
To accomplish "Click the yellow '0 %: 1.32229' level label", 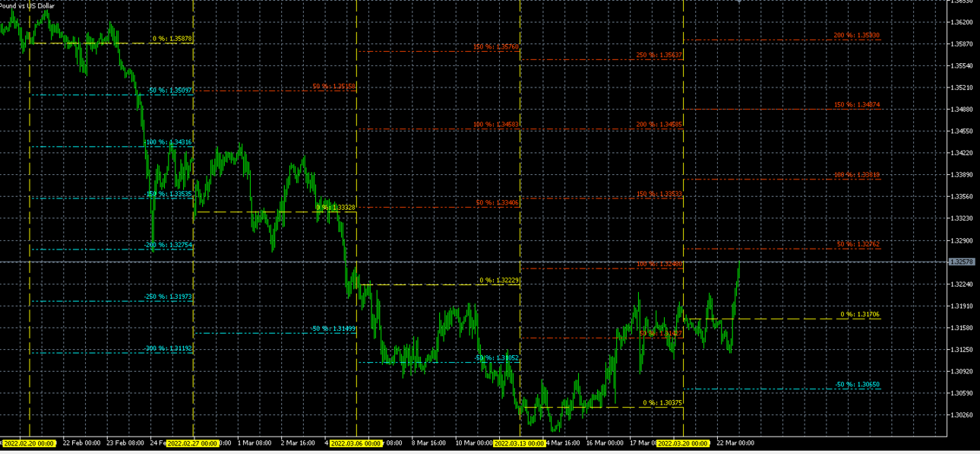I will 499,281.
